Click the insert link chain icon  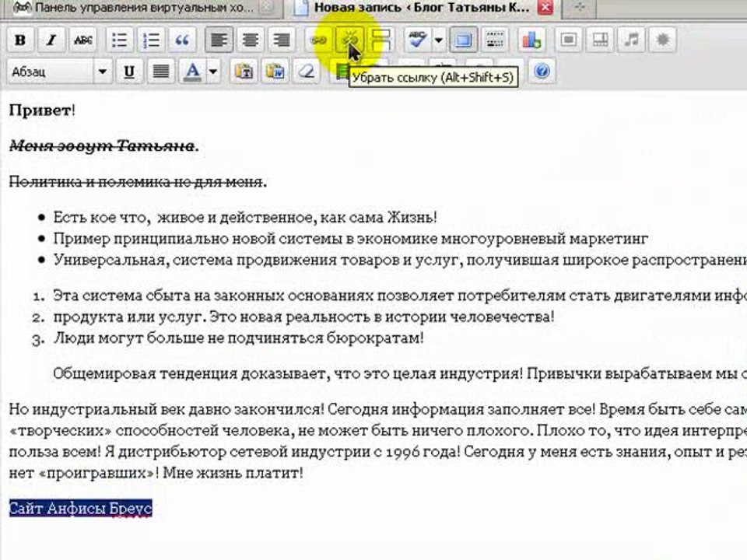pos(318,40)
